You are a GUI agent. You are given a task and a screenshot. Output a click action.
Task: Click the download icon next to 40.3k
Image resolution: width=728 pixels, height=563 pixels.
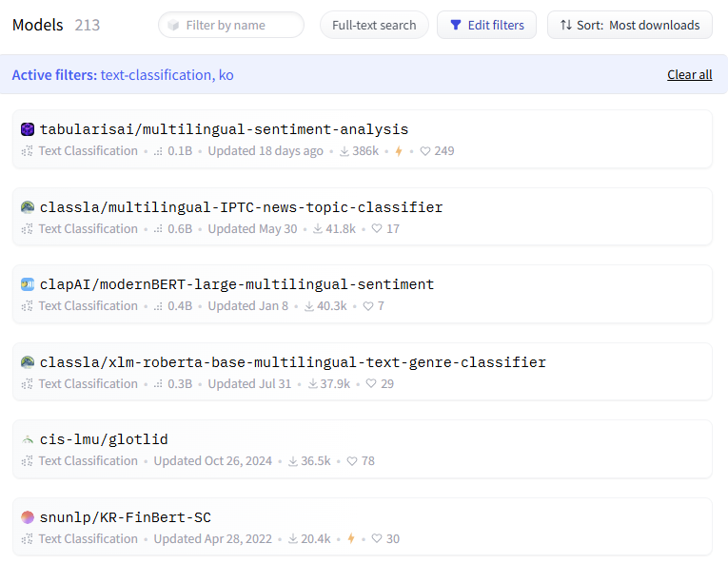(x=308, y=306)
